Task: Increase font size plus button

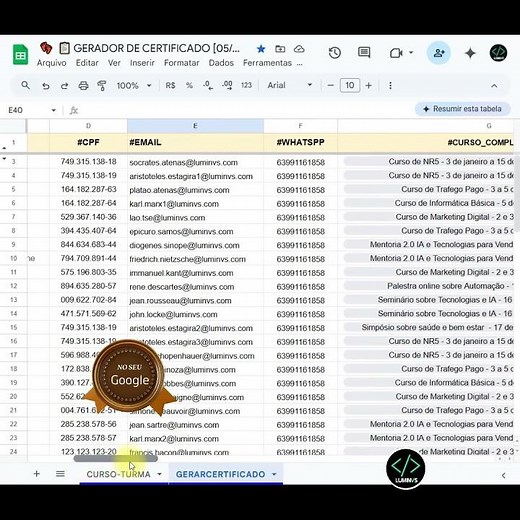Action: coord(368,85)
